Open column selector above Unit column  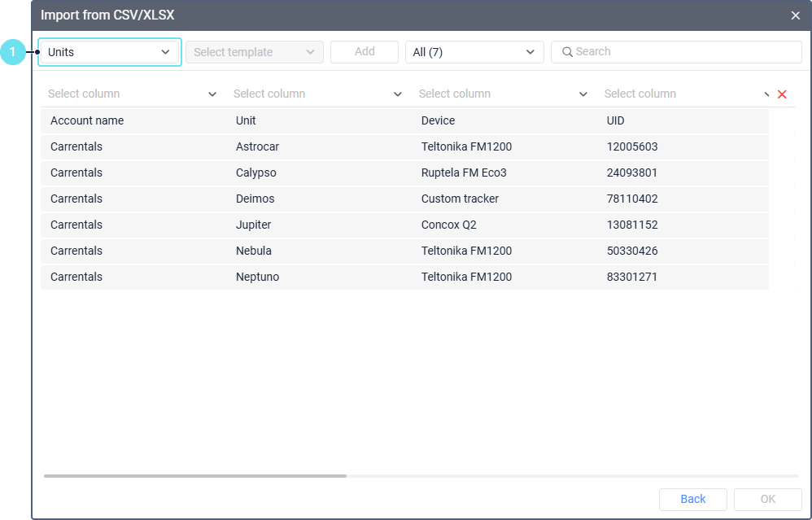coord(317,94)
